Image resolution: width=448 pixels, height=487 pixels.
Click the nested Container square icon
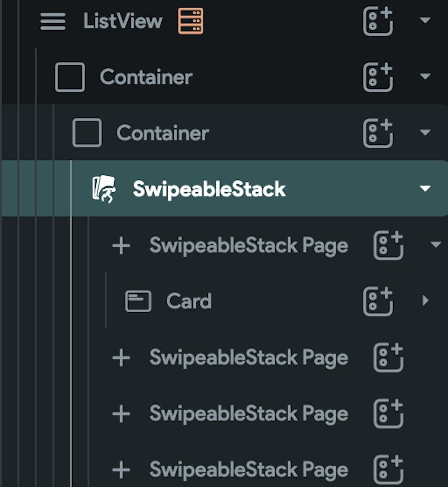[x=87, y=133]
